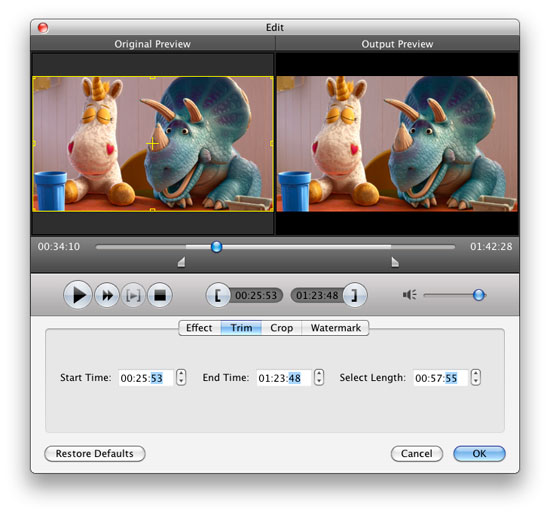
Task: Set trim start with left bracket button
Action: click(218, 295)
